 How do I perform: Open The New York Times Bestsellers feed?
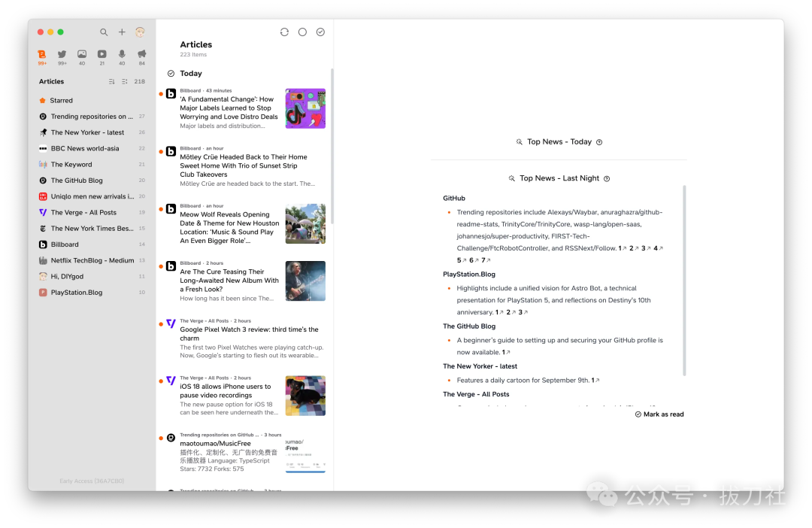92,229
